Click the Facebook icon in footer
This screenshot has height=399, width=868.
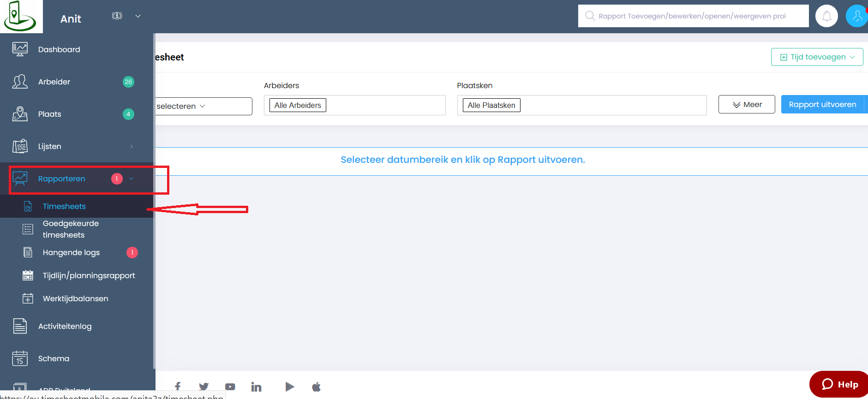click(x=178, y=387)
